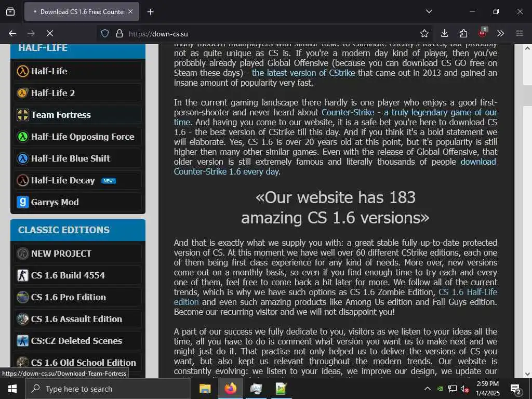Show the tracking protection shield info
Screen dimensions: 532x399
pyautogui.click(x=105, y=33)
